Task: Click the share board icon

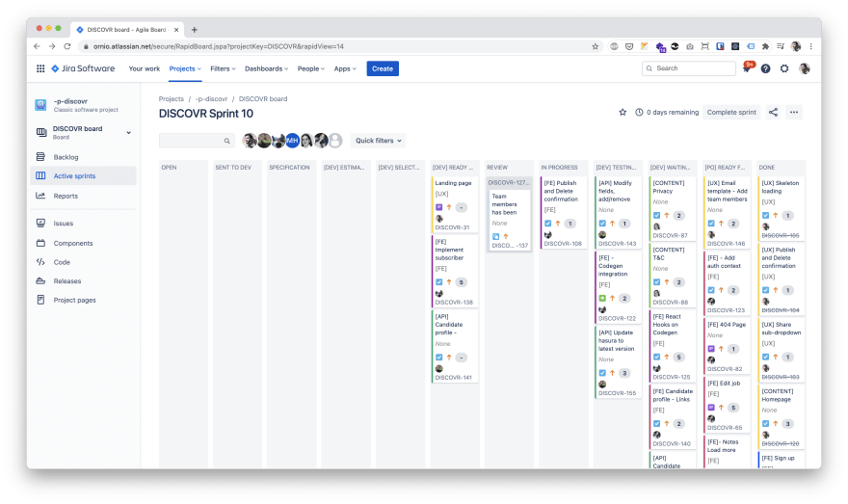Action: click(x=774, y=113)
